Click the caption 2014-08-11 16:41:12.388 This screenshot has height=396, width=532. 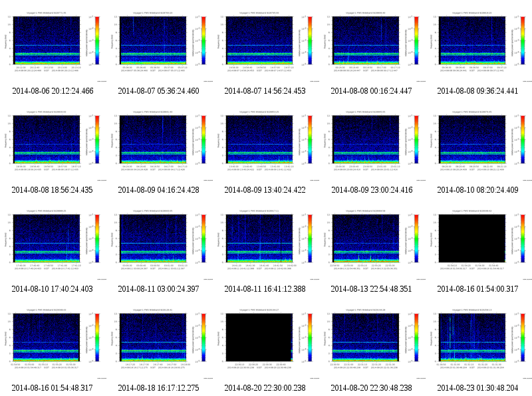point(265,289)
